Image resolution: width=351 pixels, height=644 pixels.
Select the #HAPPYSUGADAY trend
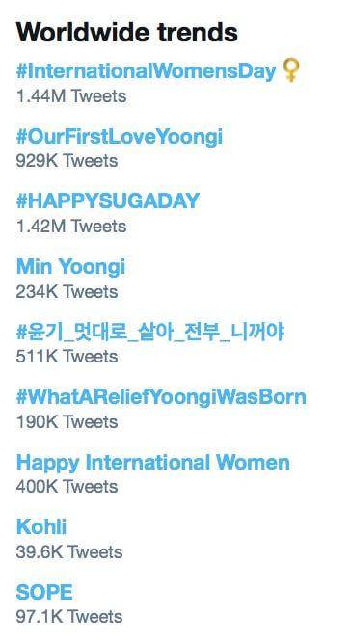(108, 201)
